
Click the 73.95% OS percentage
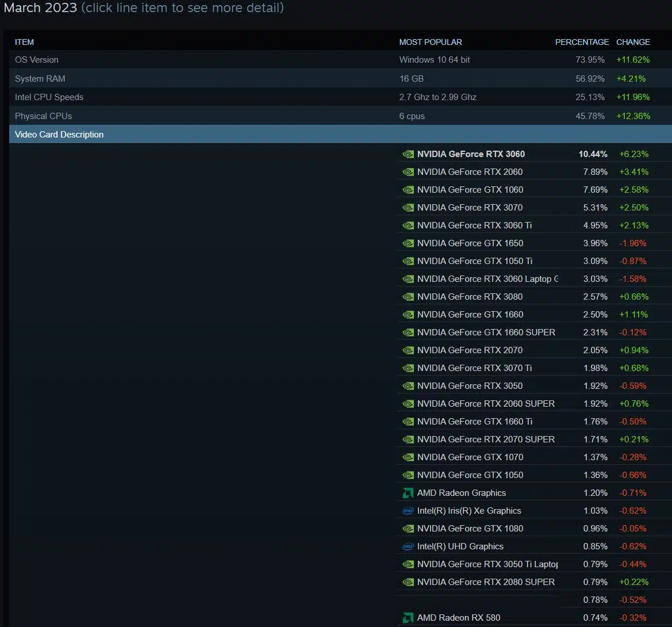(590, 60)
